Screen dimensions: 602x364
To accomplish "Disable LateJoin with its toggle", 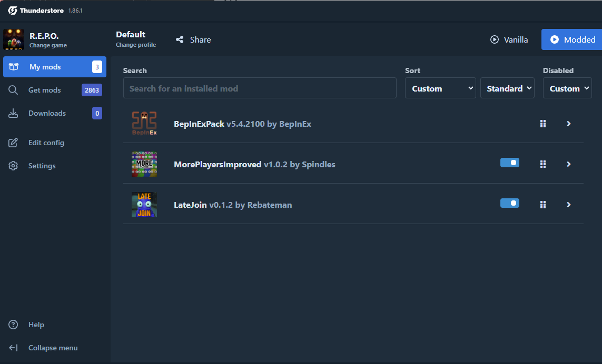I will point(509,203).
